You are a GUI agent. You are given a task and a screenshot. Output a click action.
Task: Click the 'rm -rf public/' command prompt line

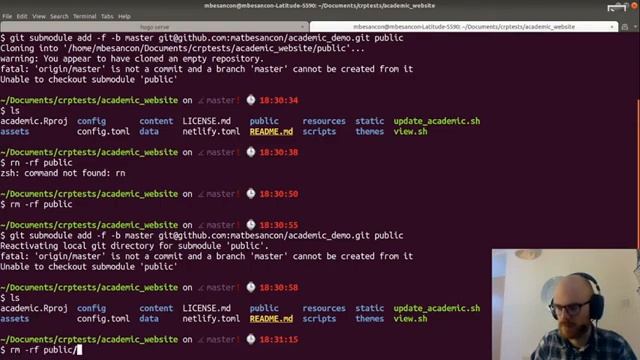click(41, 350)
